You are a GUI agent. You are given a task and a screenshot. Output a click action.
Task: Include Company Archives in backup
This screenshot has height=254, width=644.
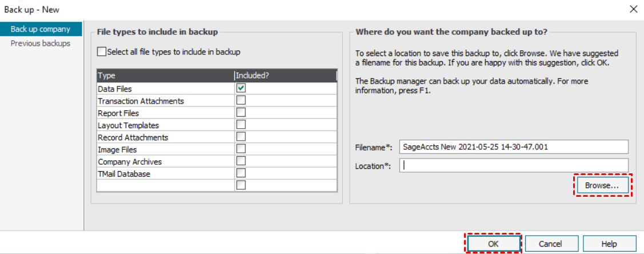(x=241, y=161)
